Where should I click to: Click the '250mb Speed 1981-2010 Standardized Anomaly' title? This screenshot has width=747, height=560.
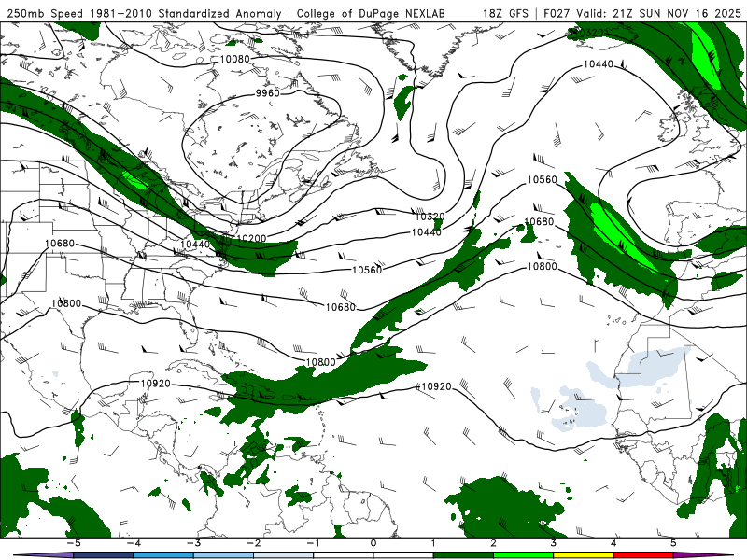tap(144, 13)
